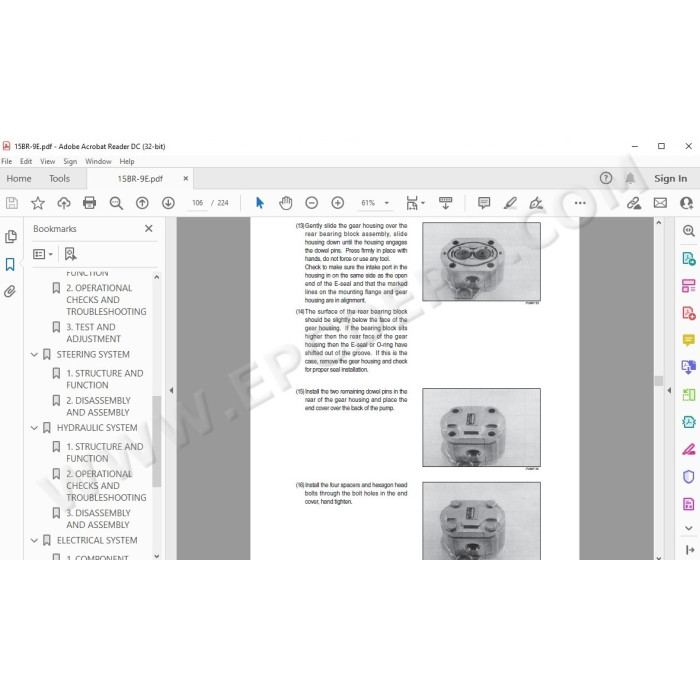
Task: Collapse the HYDRAULIC SYSTEM bookmark
Action: 34,428
